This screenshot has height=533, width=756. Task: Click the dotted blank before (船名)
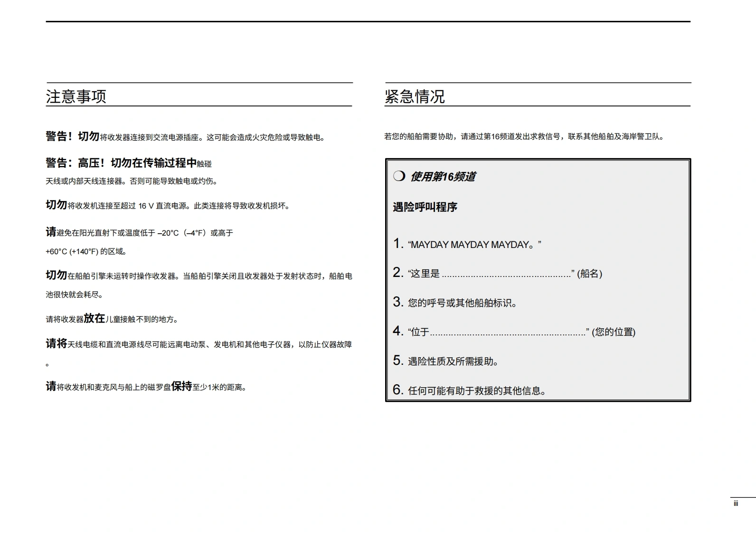click(x=506, y=275)
